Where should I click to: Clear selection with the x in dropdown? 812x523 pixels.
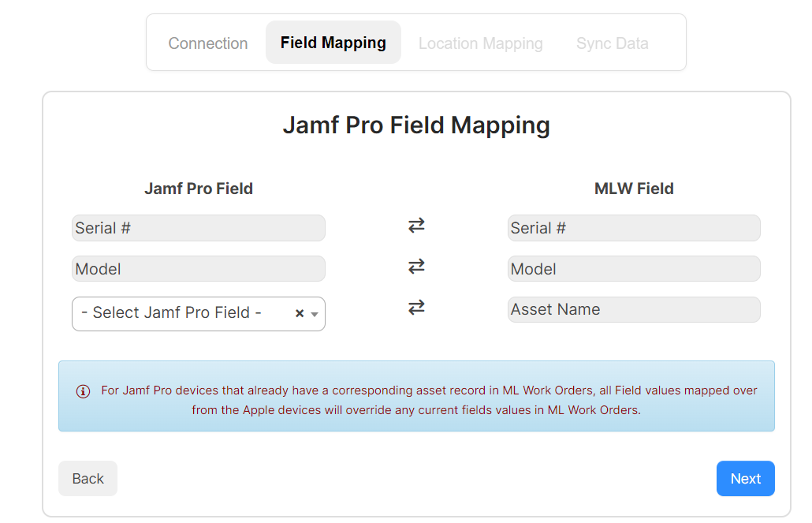coord(300,313)
